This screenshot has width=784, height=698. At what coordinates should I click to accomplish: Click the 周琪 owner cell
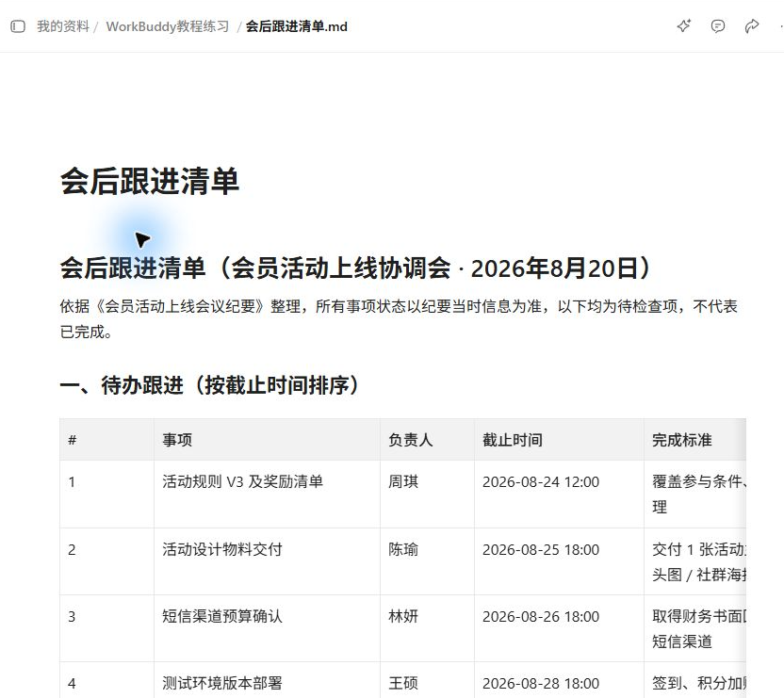tap(427, 494)
